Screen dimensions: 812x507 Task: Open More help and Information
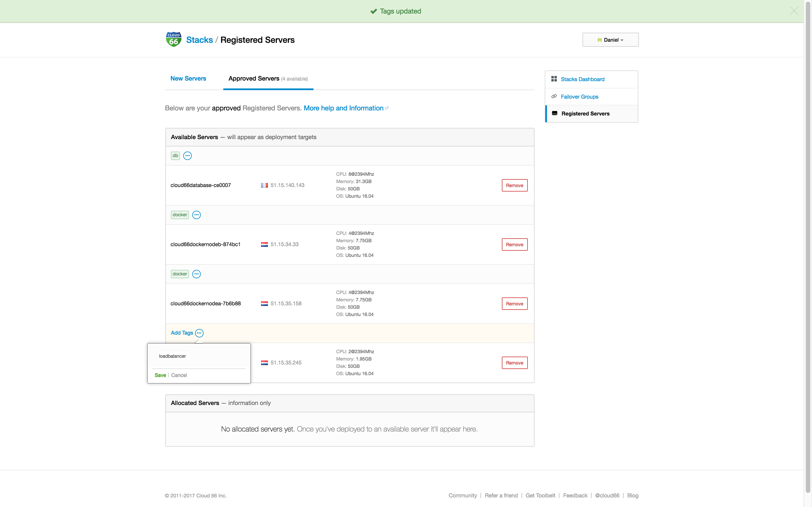click(x=343, y=108)
